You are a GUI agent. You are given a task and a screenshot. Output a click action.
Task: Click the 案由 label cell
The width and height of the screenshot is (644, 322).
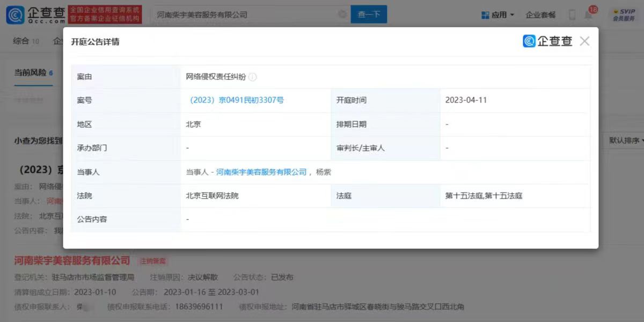[126, 77]
